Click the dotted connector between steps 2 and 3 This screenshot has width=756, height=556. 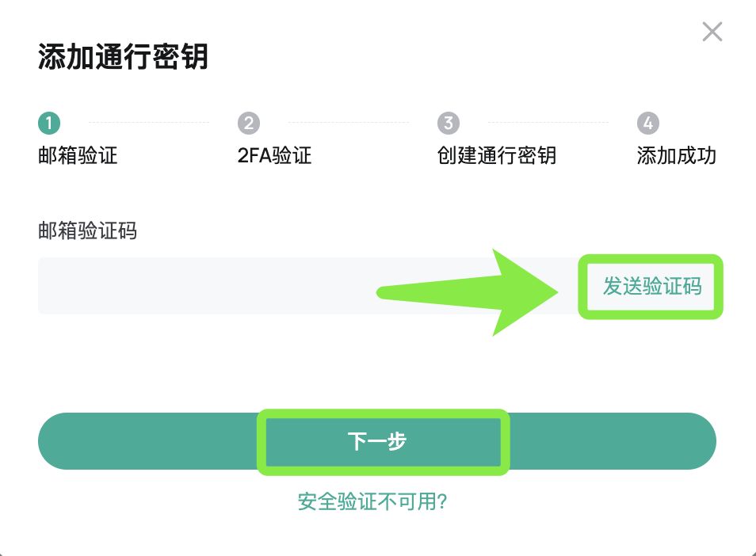[x=349, y=123]
